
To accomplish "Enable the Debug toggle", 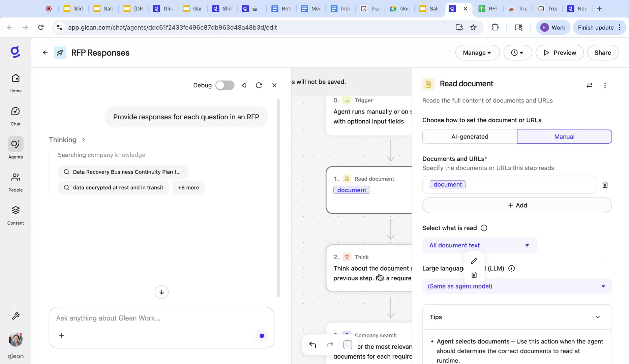I will [x=224, y=85].
